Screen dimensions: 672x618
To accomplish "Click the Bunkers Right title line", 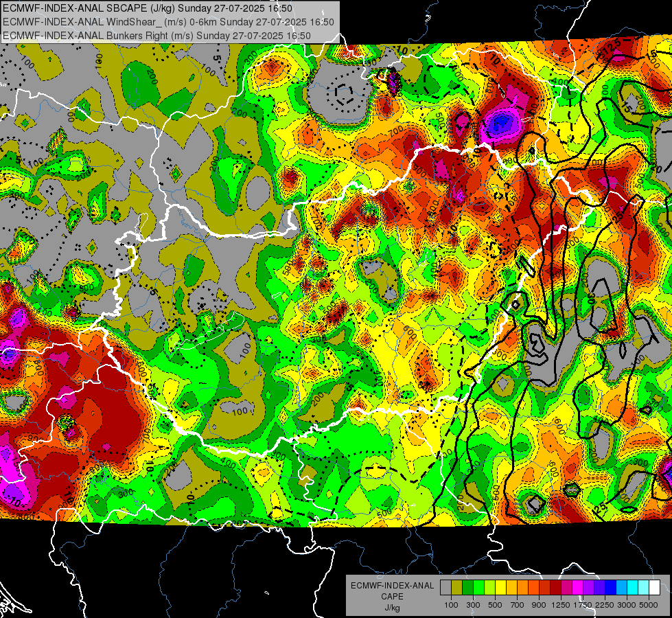I will click(x=157, y=36).
